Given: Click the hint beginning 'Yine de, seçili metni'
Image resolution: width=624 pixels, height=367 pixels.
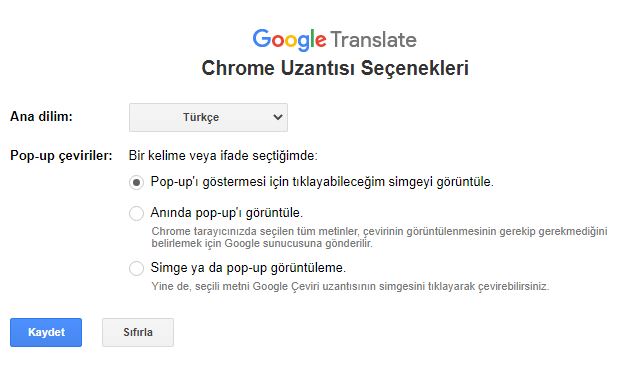Looking at the screenshot, I should coord(350,286).
